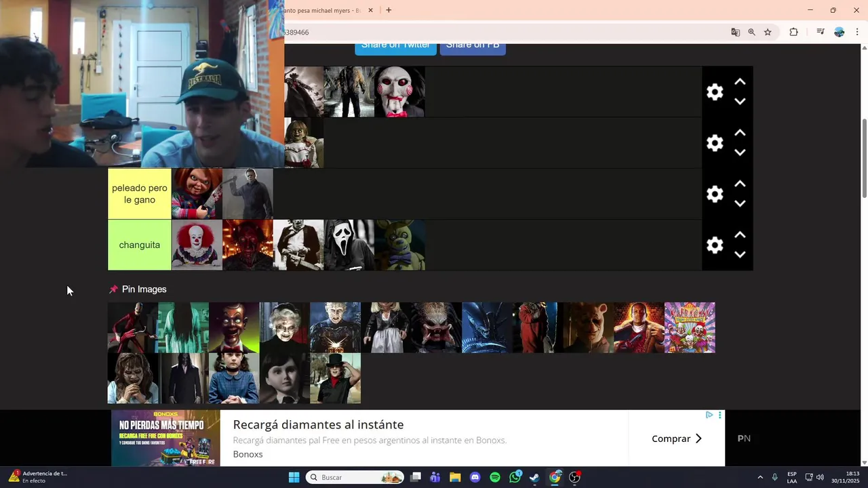Select the red demon face image

[248, 245]
